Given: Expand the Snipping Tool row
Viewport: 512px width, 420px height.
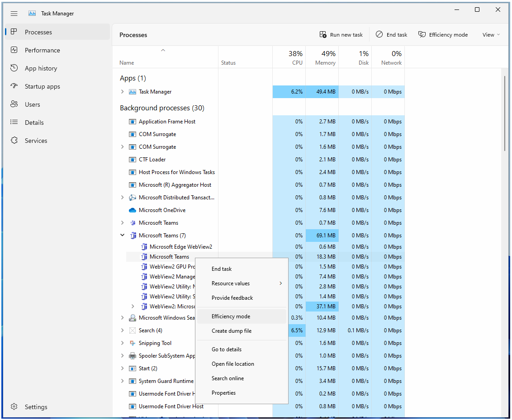Looking at the screenshot, I should click(x=122, y=343).
